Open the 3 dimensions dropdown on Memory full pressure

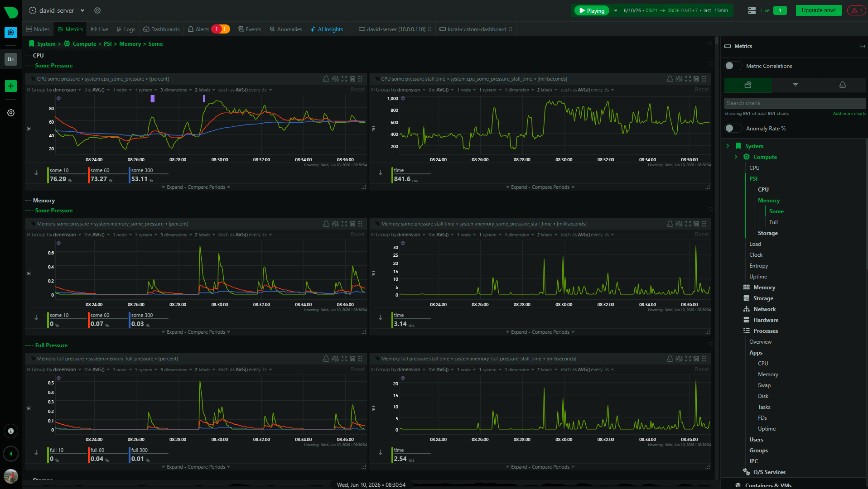[176, 369]
